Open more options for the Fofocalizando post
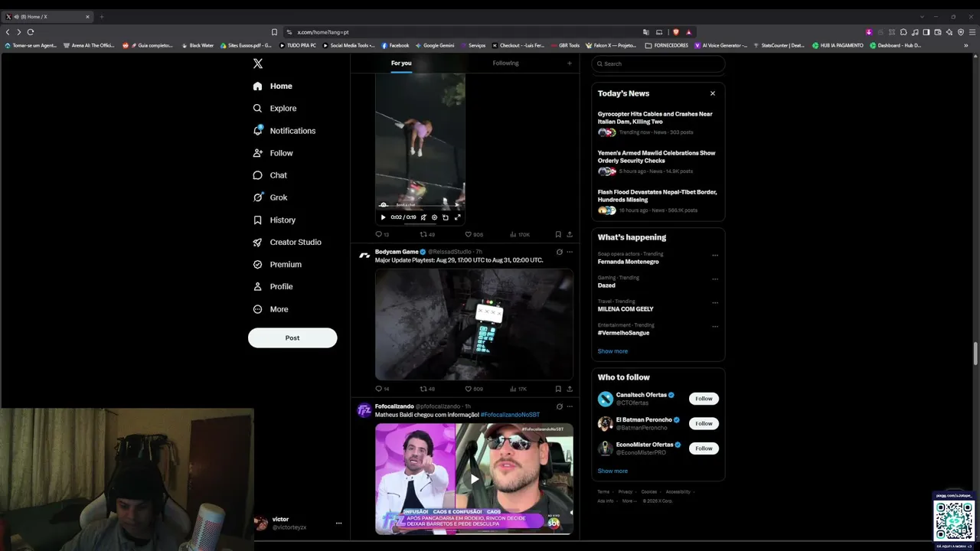This screenshot has width=980, height=551. (570, 406)
